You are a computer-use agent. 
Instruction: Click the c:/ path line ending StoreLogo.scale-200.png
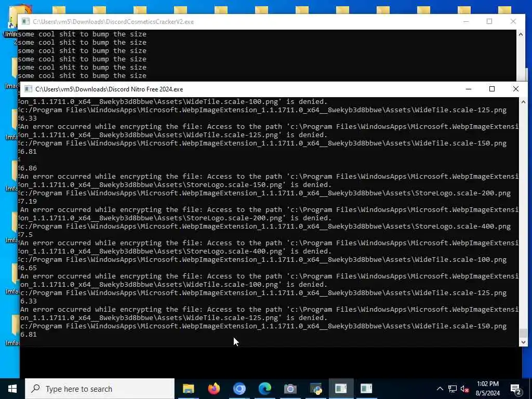click(x=265, y=193)
